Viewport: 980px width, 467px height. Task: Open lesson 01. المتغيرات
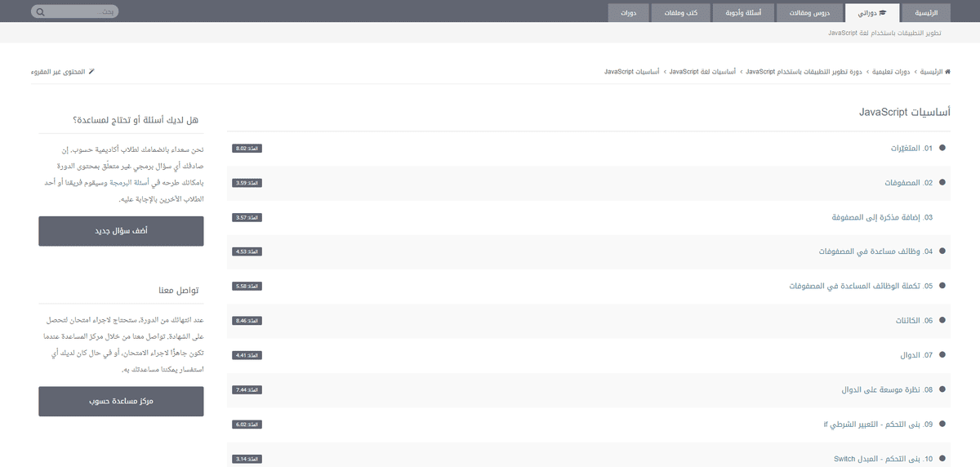(x=911, y=149)
